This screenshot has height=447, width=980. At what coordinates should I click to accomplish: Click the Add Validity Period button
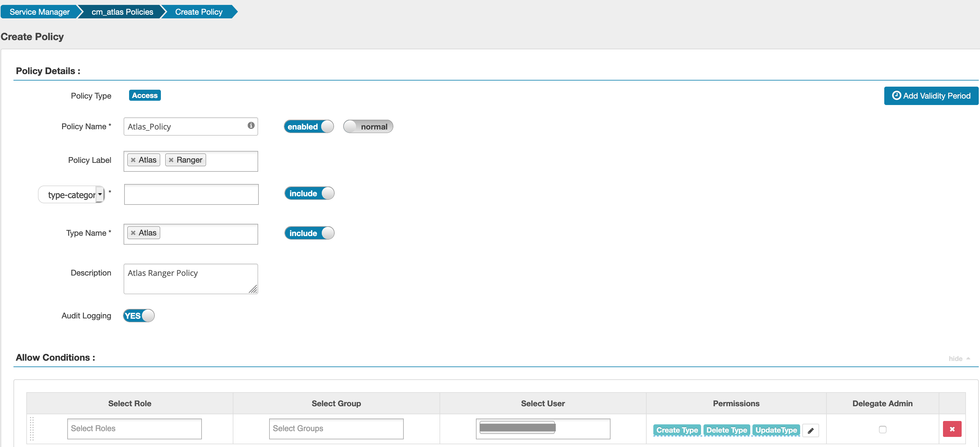(931, 96)
